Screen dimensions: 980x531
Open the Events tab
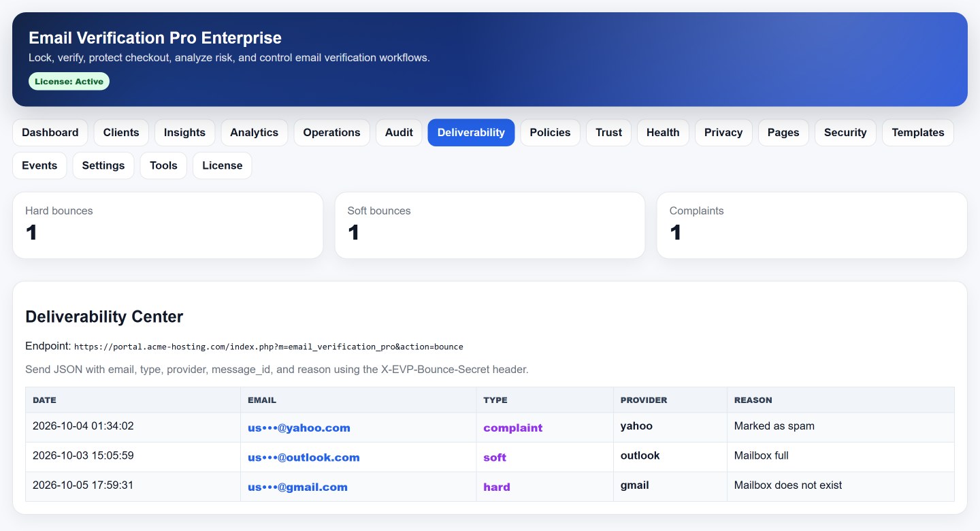point(39,165)
